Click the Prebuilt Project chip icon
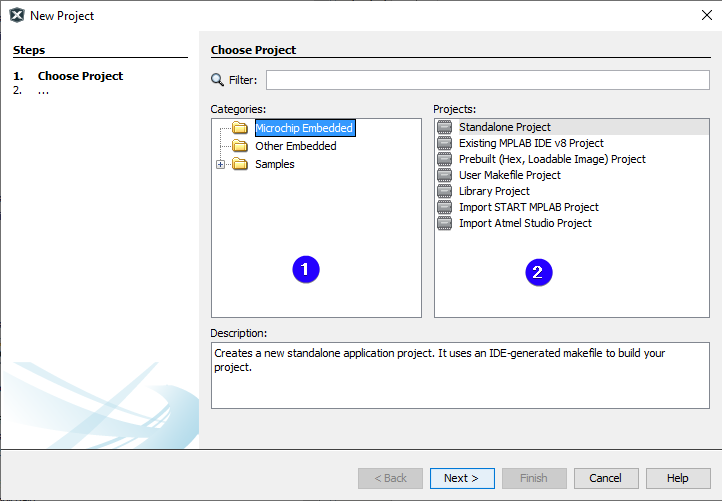This screenshot has width=722, height=501. [x=444, y=159]
